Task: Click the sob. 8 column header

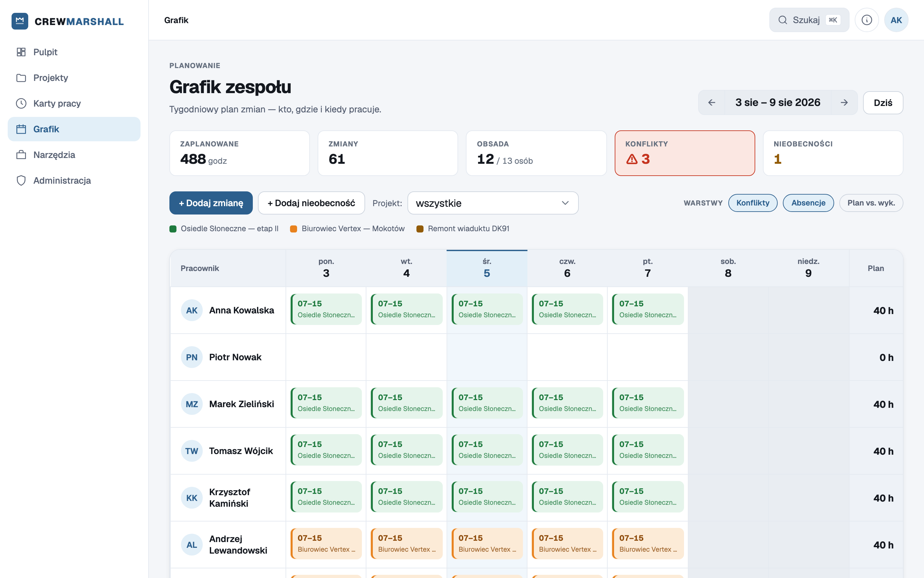Action: pos(728,268)
